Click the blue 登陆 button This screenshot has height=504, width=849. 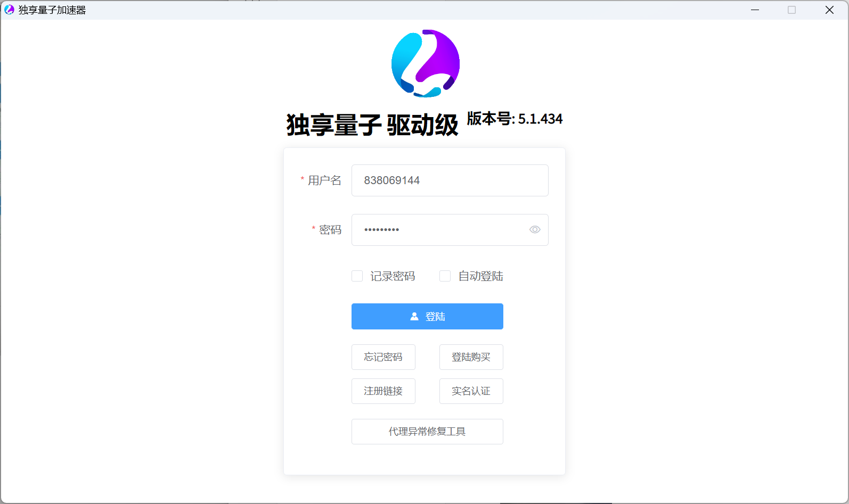[427, 316]
